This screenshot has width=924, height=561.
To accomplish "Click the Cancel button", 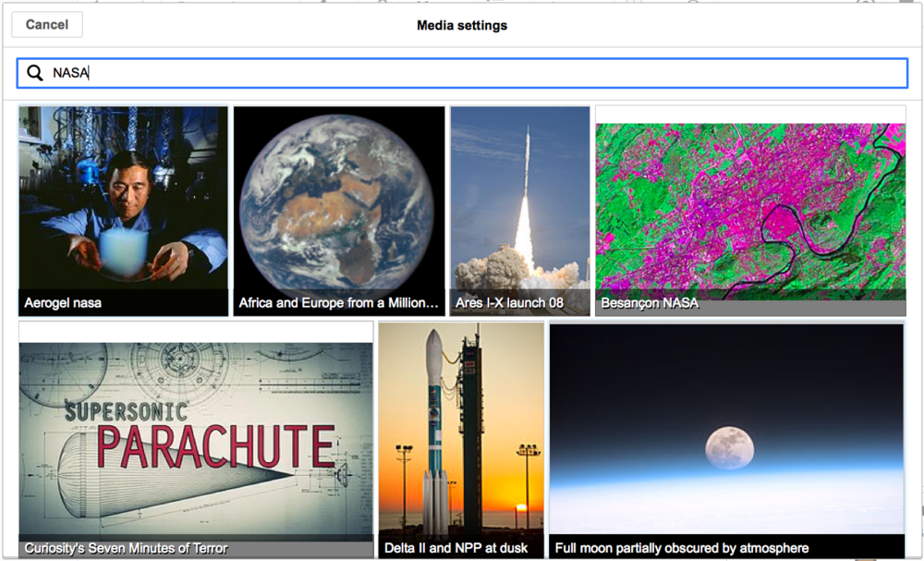I will point(47,25).
